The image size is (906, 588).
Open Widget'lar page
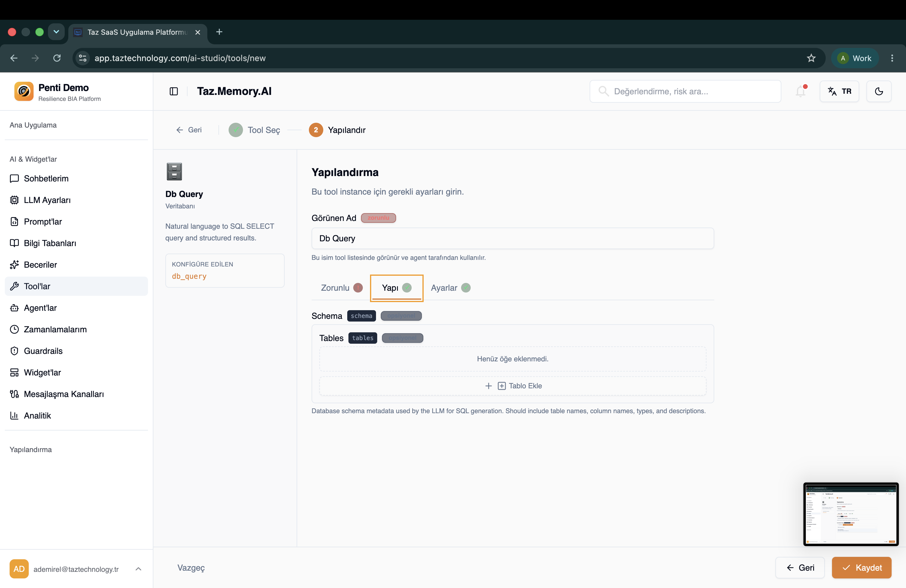click(x=76, y=372)
